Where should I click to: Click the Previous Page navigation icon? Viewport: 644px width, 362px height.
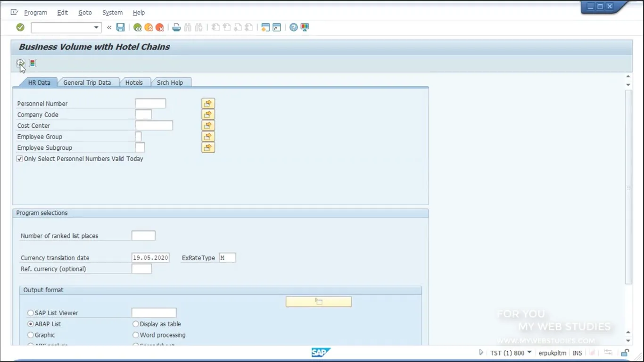pos(227,27)
